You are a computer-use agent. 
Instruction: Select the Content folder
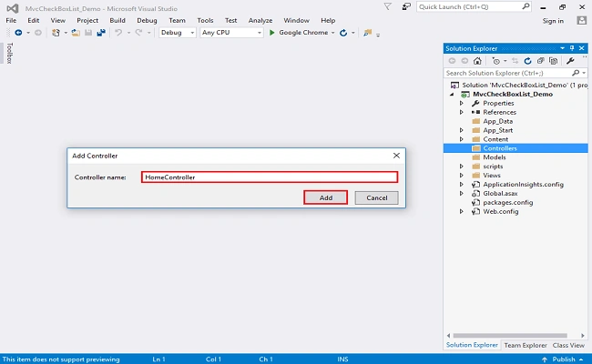point(495,139)
